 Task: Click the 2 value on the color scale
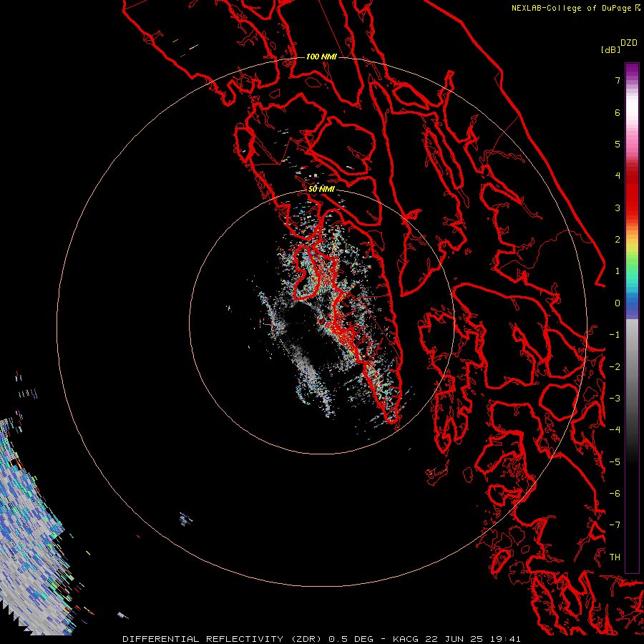618,240
